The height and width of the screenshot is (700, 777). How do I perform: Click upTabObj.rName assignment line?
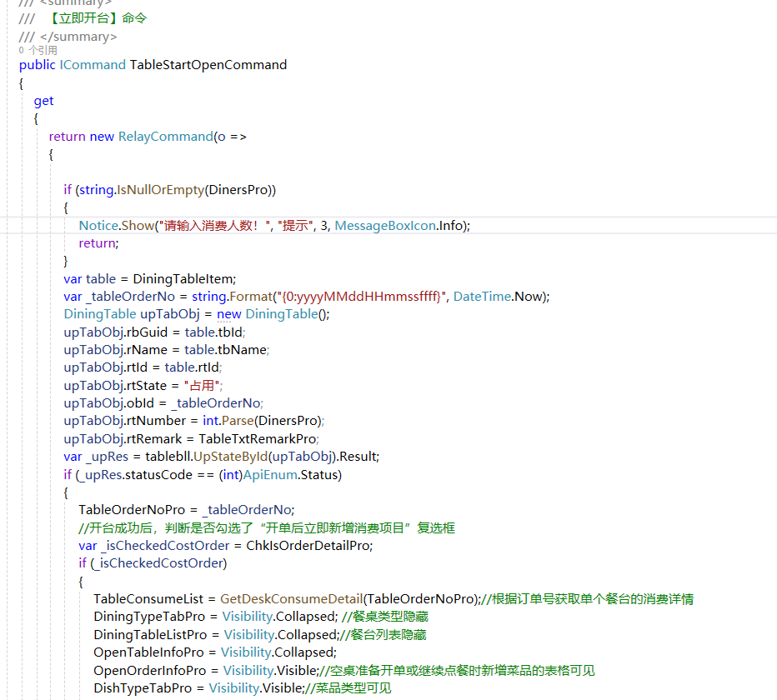[x=167, y=350]
